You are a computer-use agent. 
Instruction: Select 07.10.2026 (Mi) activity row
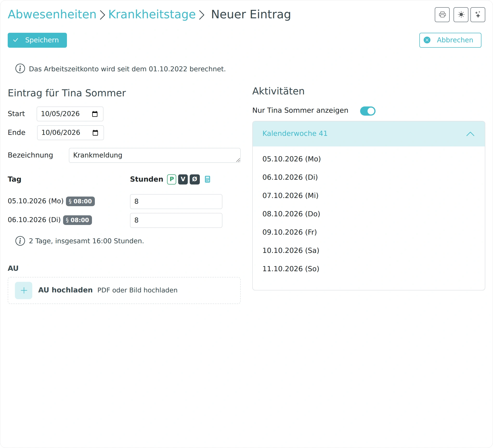click(290, 196)
